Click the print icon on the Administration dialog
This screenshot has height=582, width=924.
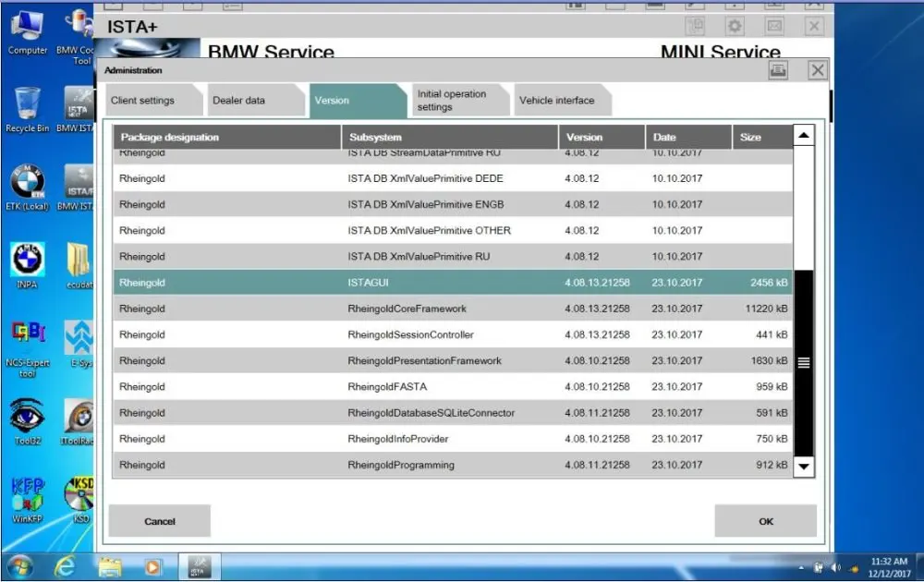777,69
